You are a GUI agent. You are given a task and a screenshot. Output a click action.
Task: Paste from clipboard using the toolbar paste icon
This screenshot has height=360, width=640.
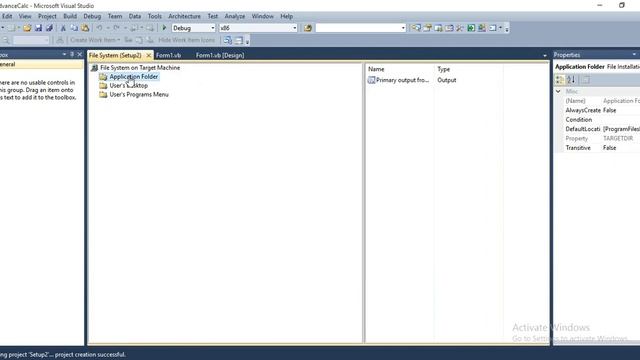(85, 28)
